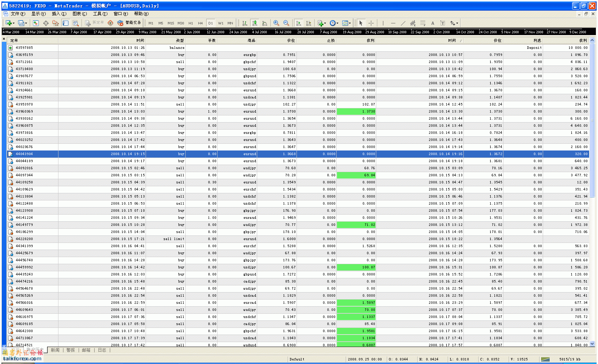
Task: Select the trendline drawing tool
Action: click(403, 23)
